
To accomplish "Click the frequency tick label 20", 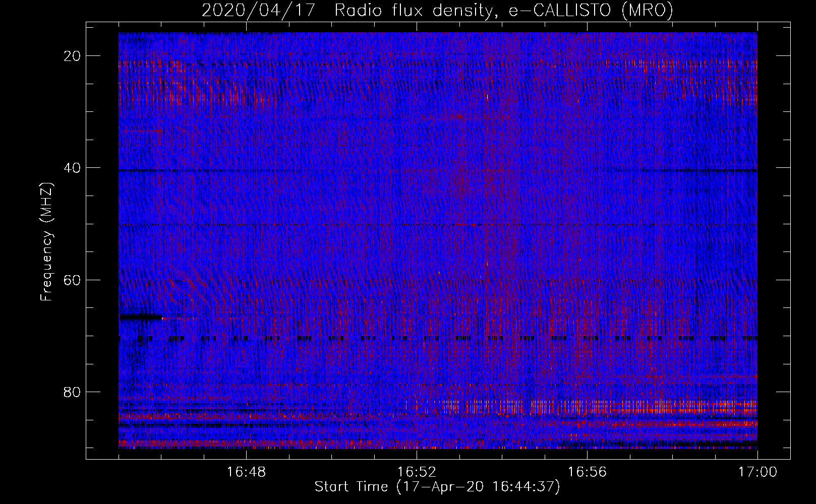I will [x=73, y=56].
